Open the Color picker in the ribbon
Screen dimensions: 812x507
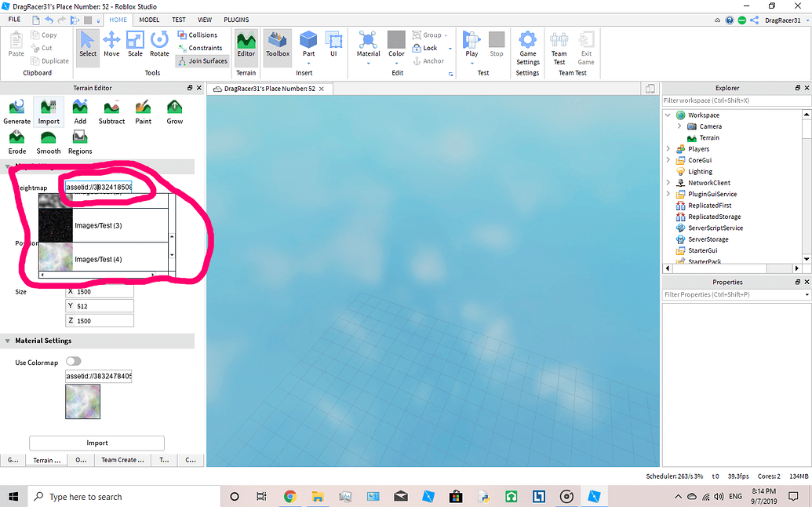[x=396, y=43]
